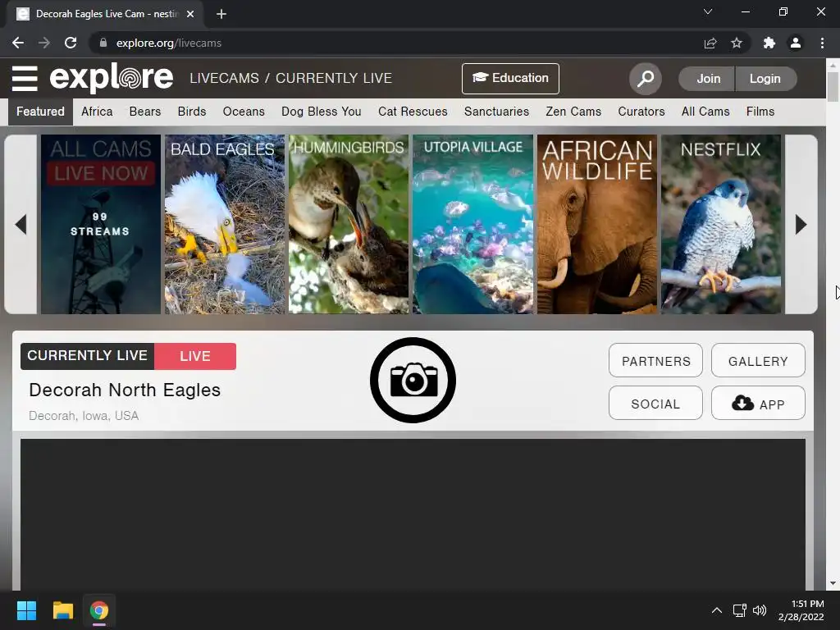840x630 pixels.
Task: Show All Cams category
Action: (705, 112)
